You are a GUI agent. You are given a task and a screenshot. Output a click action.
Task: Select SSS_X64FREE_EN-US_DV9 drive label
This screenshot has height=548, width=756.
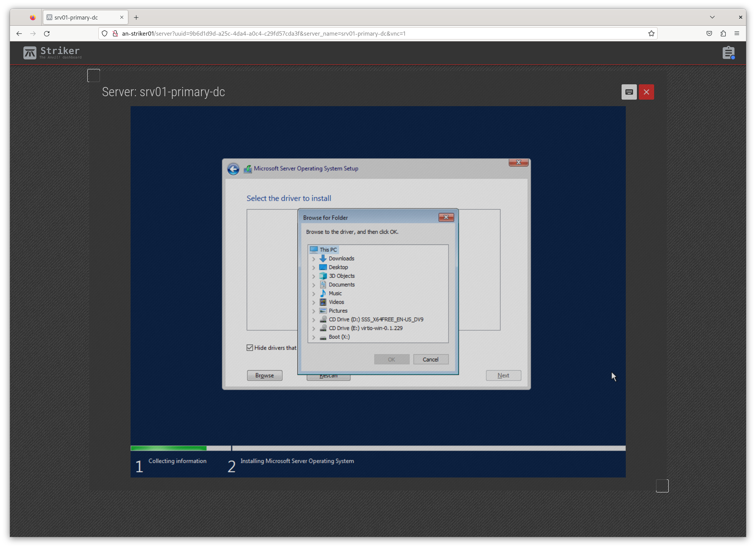click(392, 319)
